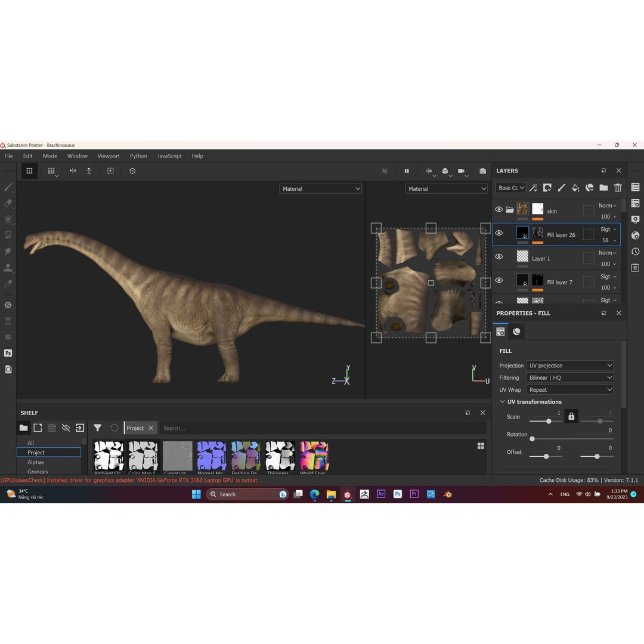Hide Layer 1
The width and height of the screenshot is (644, 644).
(x=499, y=256)
